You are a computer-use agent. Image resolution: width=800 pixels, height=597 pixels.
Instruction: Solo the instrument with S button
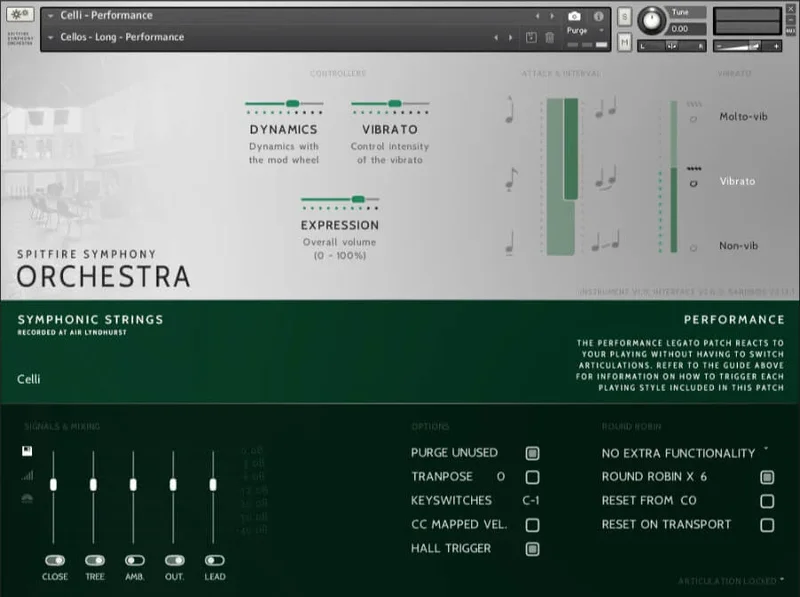[624, 17]
